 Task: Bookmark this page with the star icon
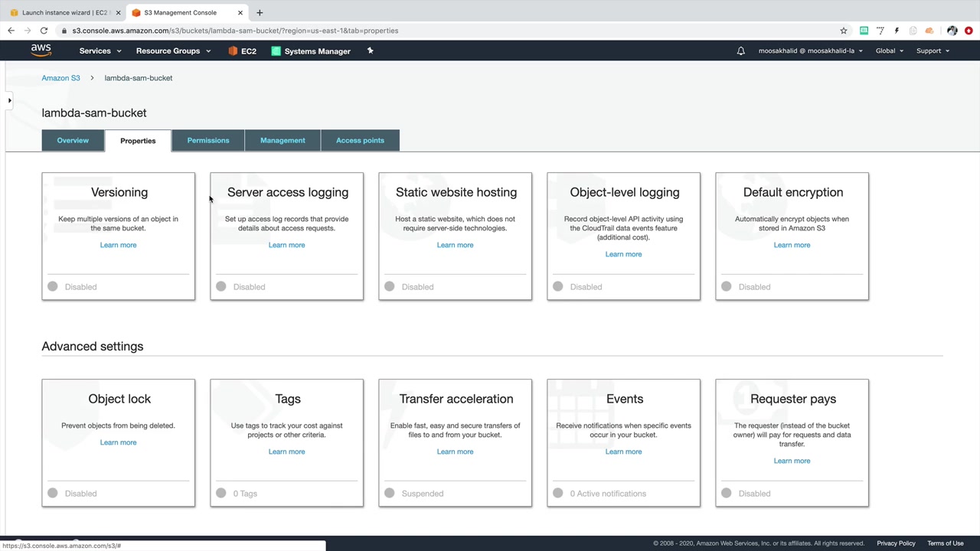(x=844, y=31)
